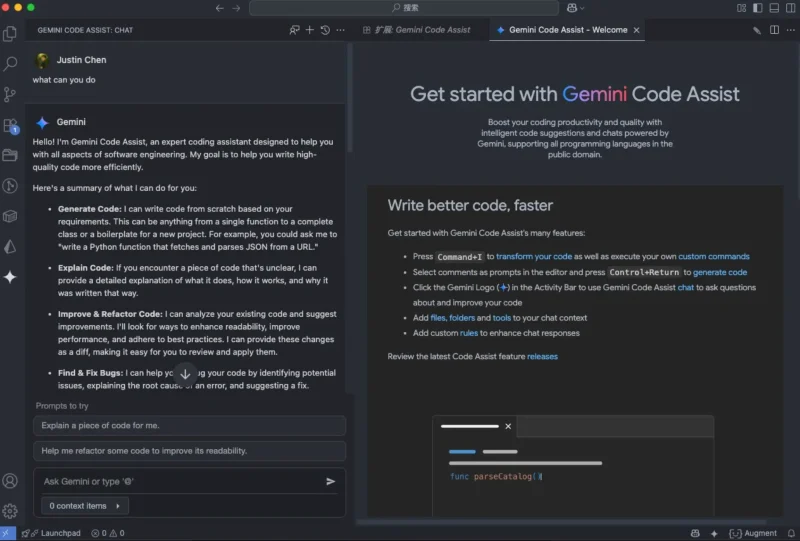800x541 pixels.
Task: Open the 'tools' link
Action: click(x=502, y=317)
